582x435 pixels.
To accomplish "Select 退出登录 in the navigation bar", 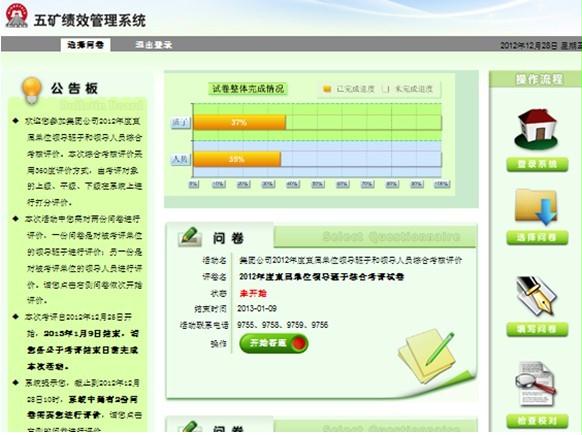I will click(x=154, y=45).
